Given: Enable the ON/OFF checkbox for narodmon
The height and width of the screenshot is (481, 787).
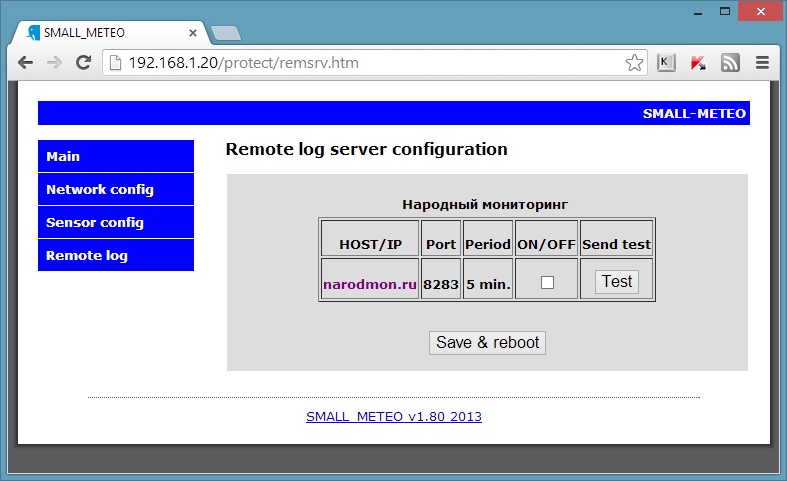Looking at the screenshot, I should [x=547, y=282].
